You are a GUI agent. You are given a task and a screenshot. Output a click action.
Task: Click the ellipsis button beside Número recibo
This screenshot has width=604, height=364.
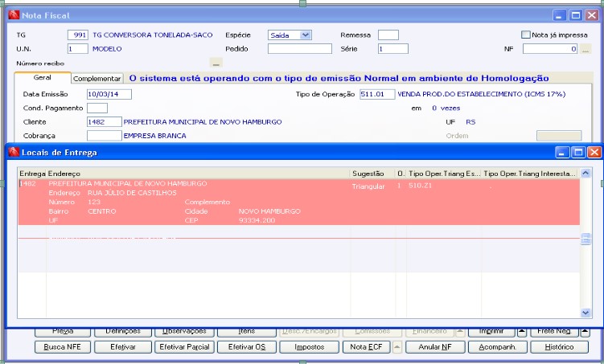pyautogui.click(x=216, y=63)
